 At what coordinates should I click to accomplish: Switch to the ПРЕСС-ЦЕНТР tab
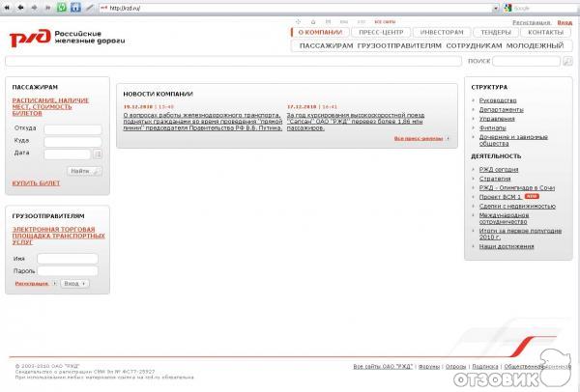click(379, 32)
